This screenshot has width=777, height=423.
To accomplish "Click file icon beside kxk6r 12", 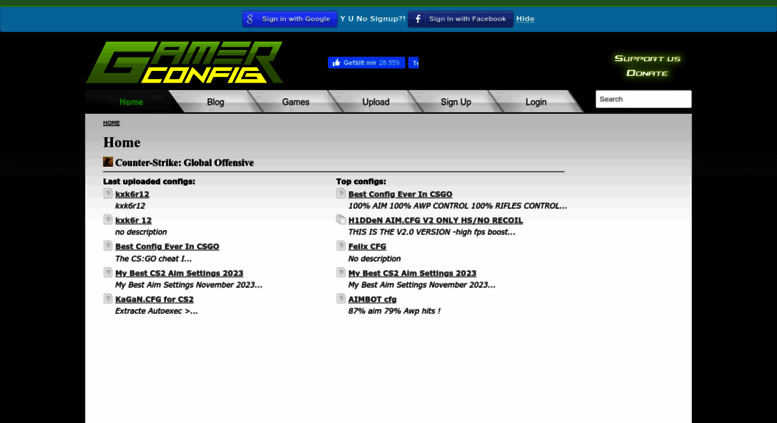I will [108, 219].
